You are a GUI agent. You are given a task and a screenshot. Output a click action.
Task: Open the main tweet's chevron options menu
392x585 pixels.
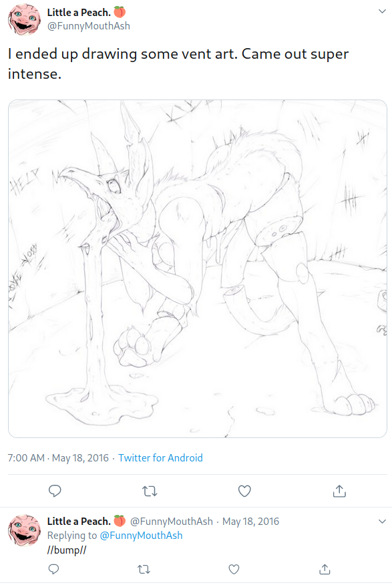pos(382,11)
